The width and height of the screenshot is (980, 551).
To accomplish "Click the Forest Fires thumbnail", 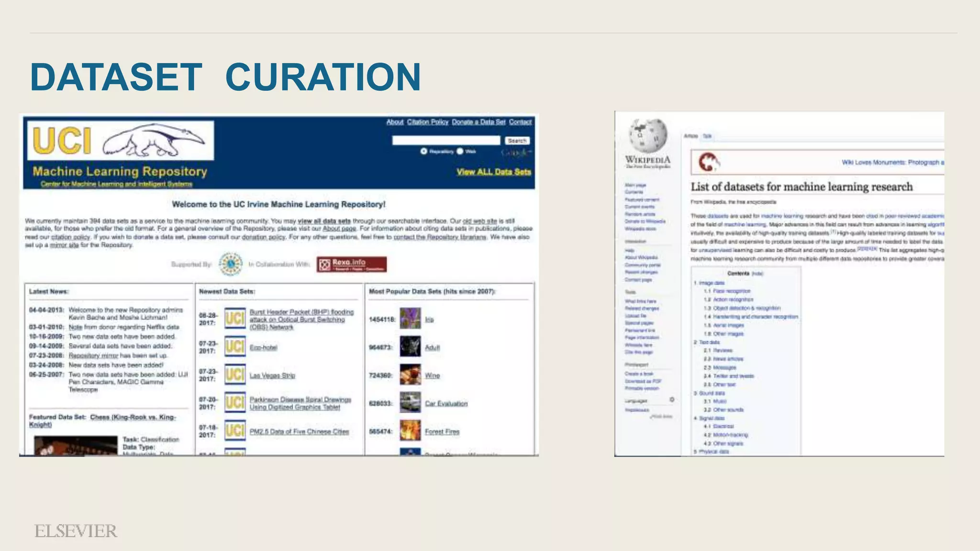I will [410, 431].
